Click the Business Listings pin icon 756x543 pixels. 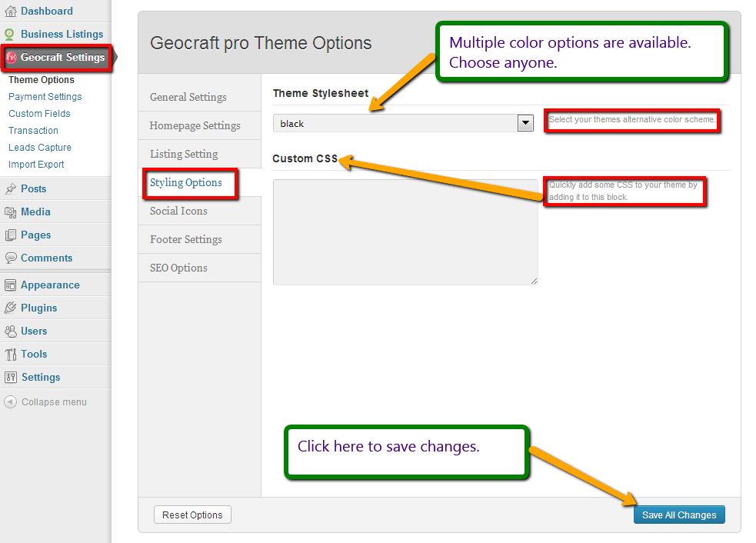coord(9,35)
